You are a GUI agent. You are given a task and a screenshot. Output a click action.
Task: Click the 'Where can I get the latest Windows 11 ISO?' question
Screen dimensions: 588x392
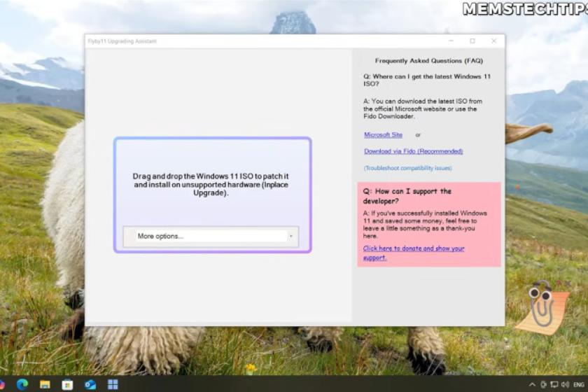[427, 80]
